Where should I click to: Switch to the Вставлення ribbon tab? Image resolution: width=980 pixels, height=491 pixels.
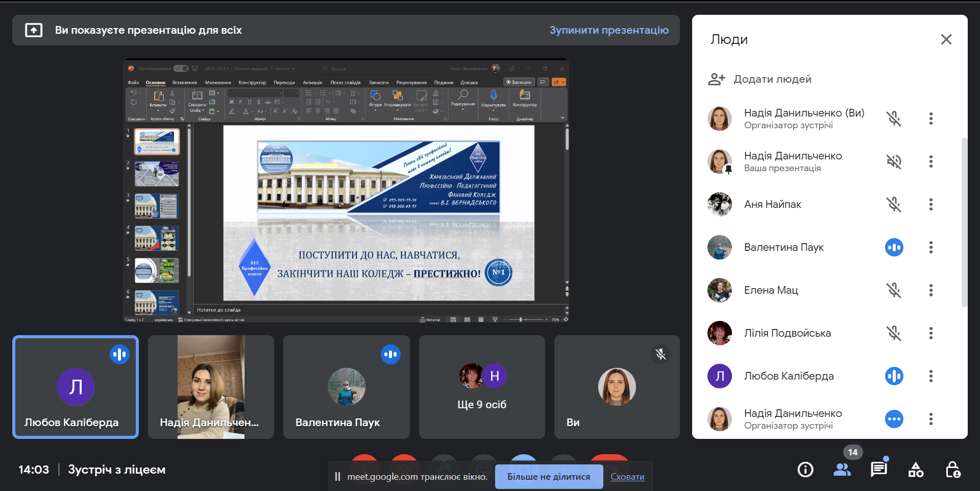[x=184, y=82]
